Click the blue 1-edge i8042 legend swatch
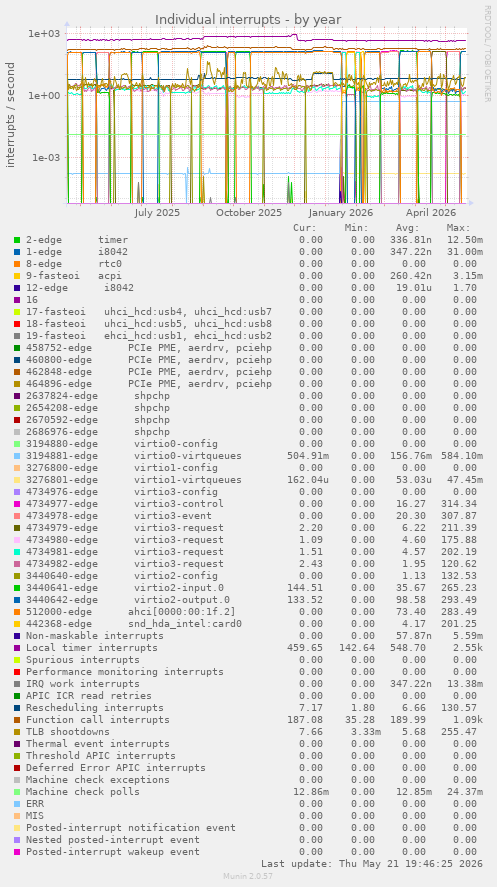 [17, 252]
